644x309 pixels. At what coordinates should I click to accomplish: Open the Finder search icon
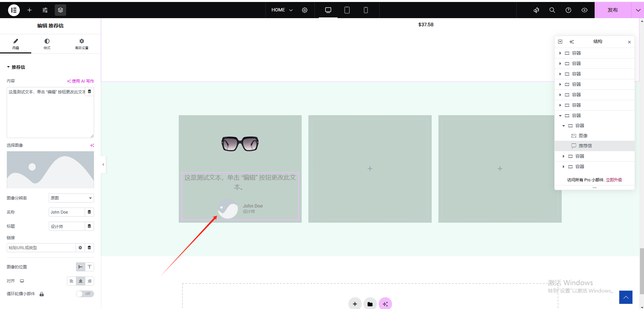pyautogui.click(x=552, y=10)
